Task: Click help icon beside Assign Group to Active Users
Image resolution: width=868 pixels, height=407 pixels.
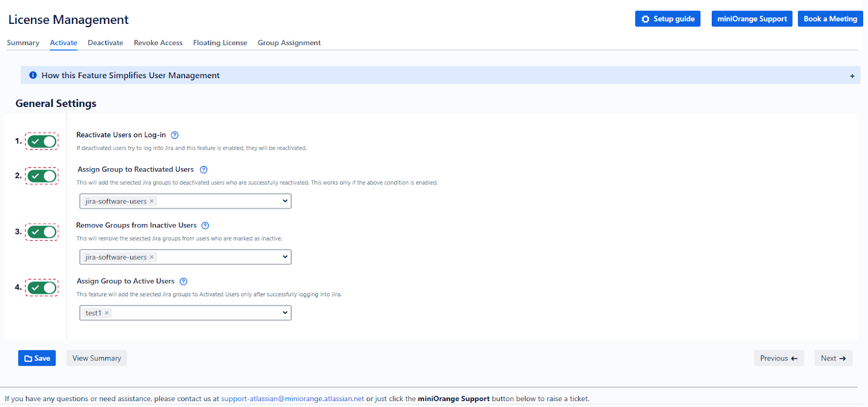Action: coord(183,282)
